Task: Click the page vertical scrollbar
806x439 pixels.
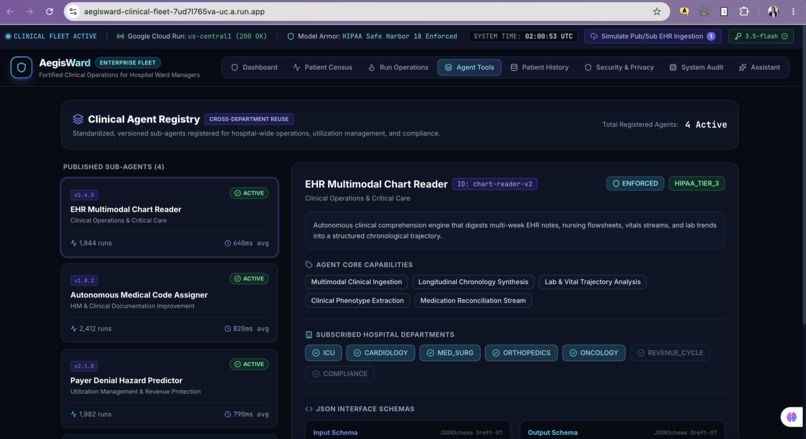Action: click(803, 175)
